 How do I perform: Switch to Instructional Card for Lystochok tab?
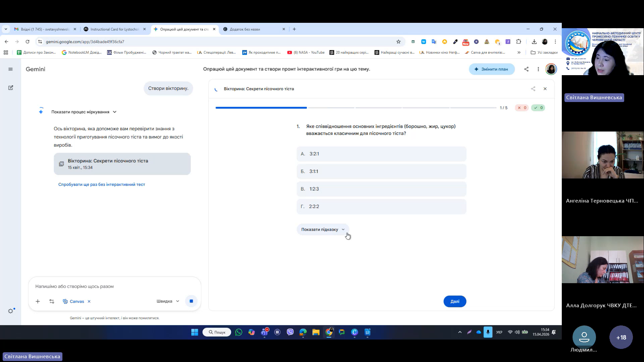(114, 29)
